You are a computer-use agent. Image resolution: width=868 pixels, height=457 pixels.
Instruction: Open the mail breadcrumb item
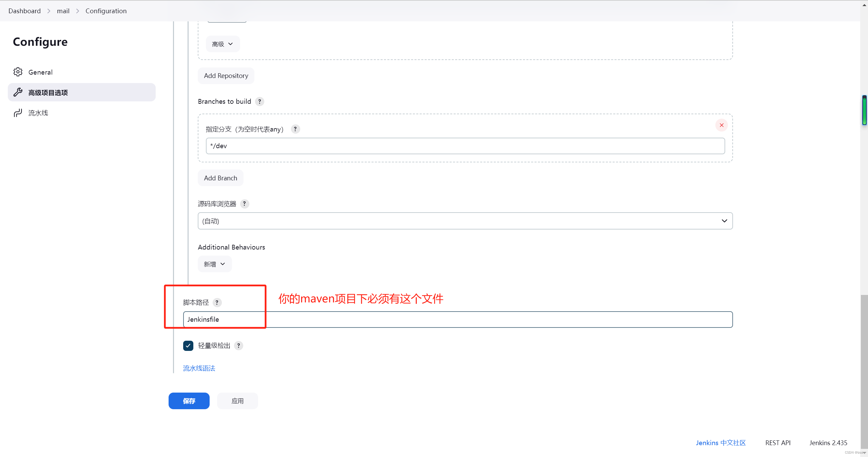tap(63, 11)
